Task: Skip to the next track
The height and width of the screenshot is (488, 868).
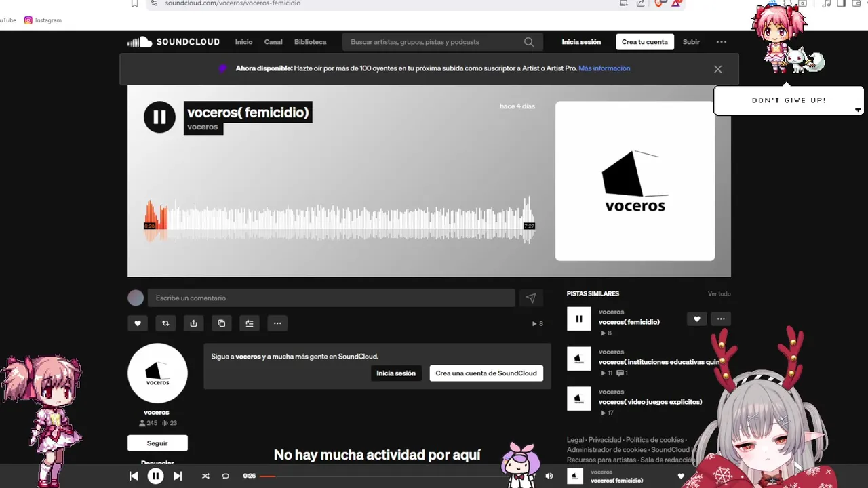Action: (178, 476)
